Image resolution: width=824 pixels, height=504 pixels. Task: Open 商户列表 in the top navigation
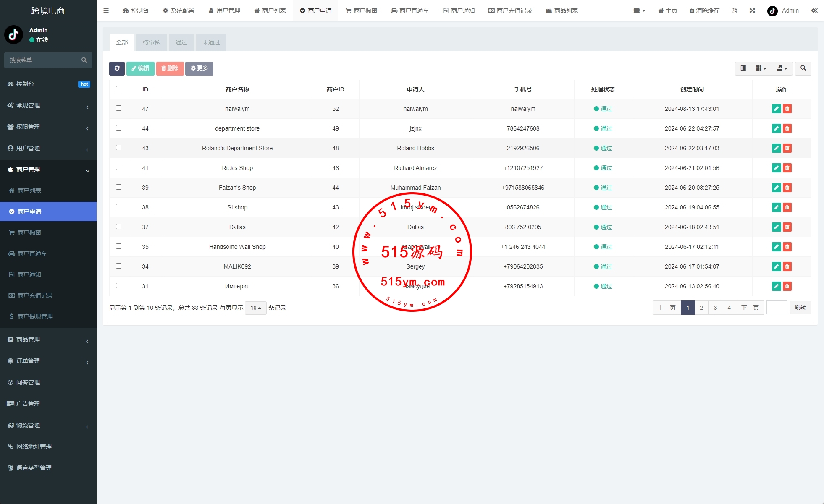coord(270,10)
